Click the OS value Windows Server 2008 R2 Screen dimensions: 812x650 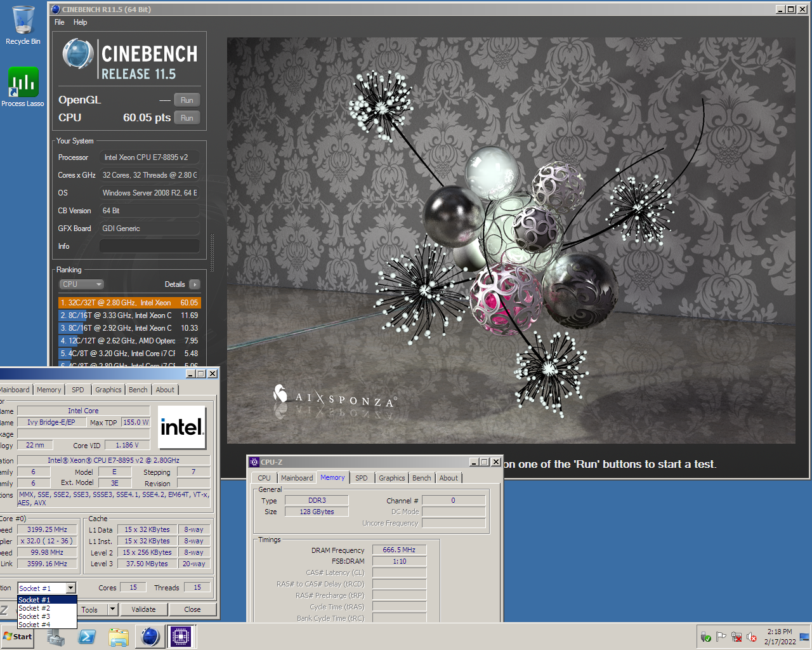[x=150, y=193]
